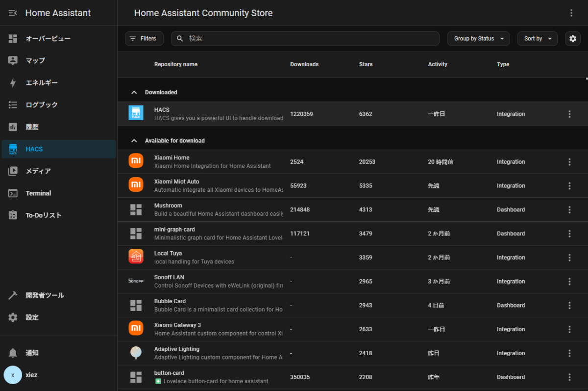Open the Local Tuya row options menu
This screenshot has height=391, width=588.
[x=569, y=258]
